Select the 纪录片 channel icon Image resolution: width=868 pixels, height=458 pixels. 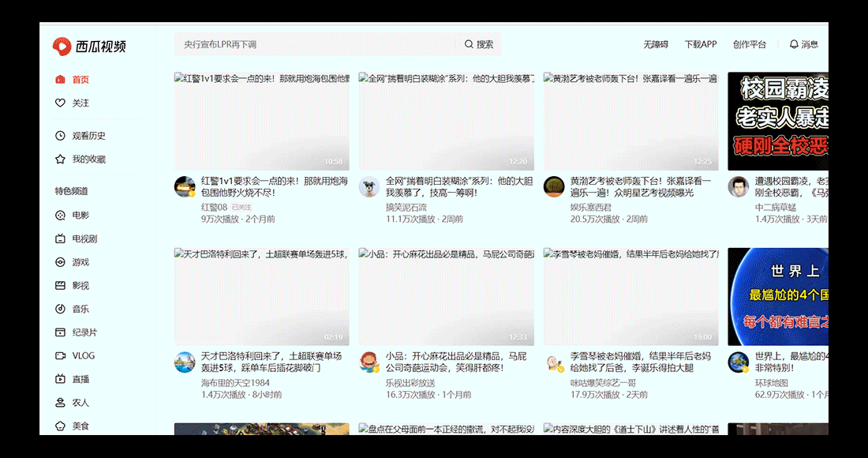click(60, 332)
